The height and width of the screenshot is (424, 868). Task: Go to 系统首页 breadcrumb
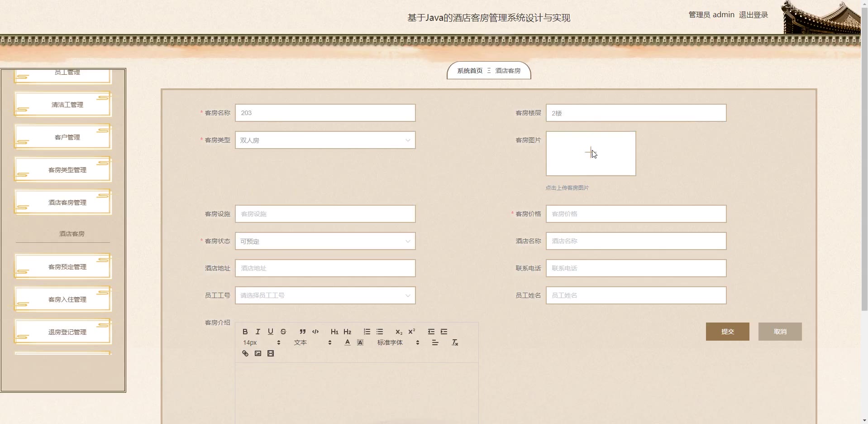tap(469, 71)
